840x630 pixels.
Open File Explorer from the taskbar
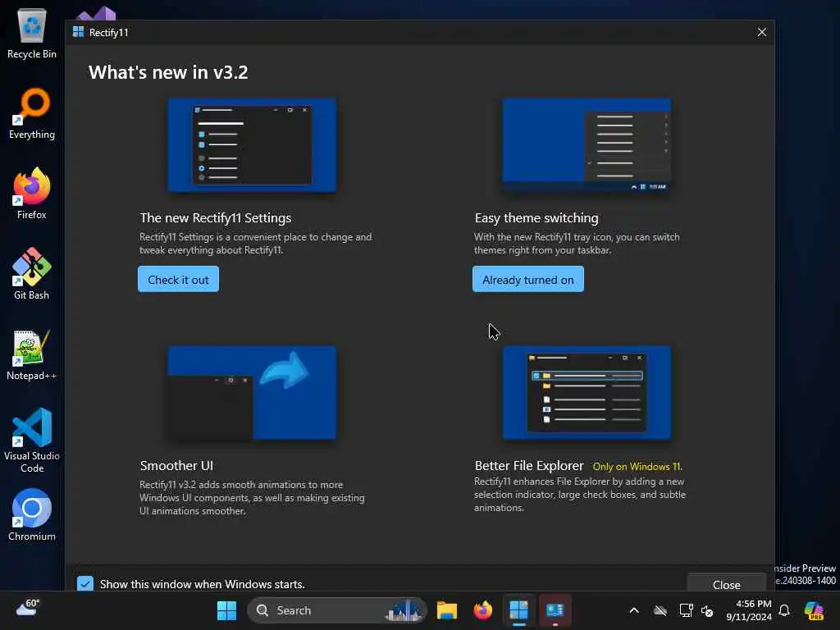click(x=447, y=610)
